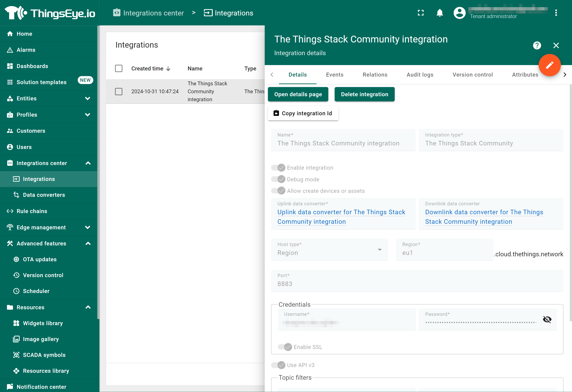Click the Rule chains icon
This screenshot has height=392, width=572.
tap(10, 211)
